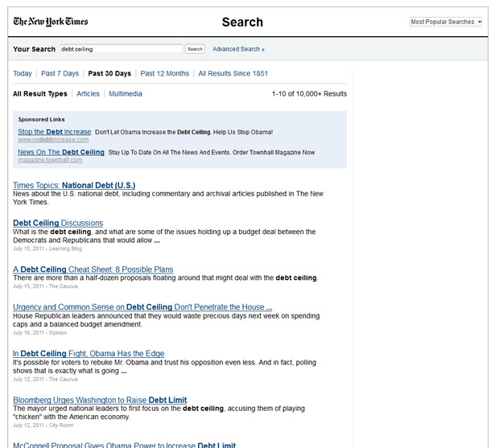Show only Articles results
The width and height of the screenshot is (495, 448).
[88, 93]
